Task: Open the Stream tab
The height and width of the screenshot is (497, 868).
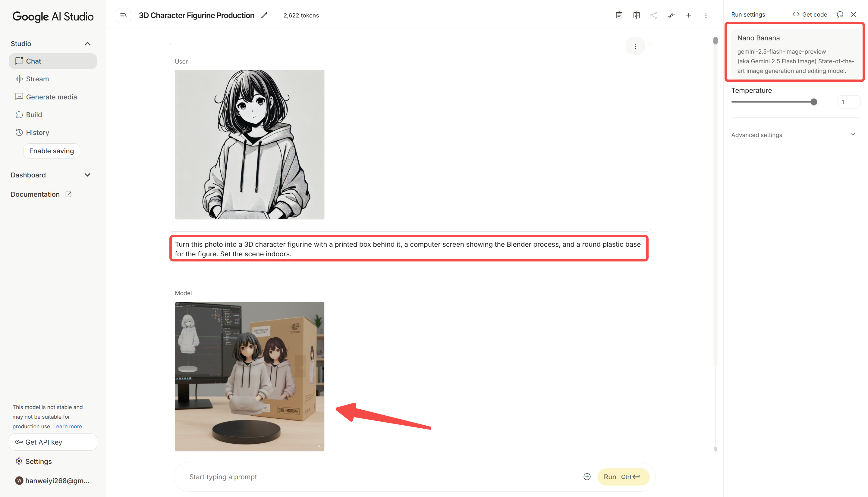Action: [x=37, y=79]
